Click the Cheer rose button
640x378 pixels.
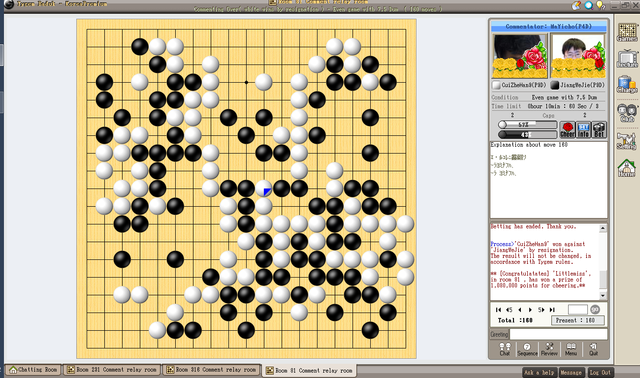[x=567, y=130]
